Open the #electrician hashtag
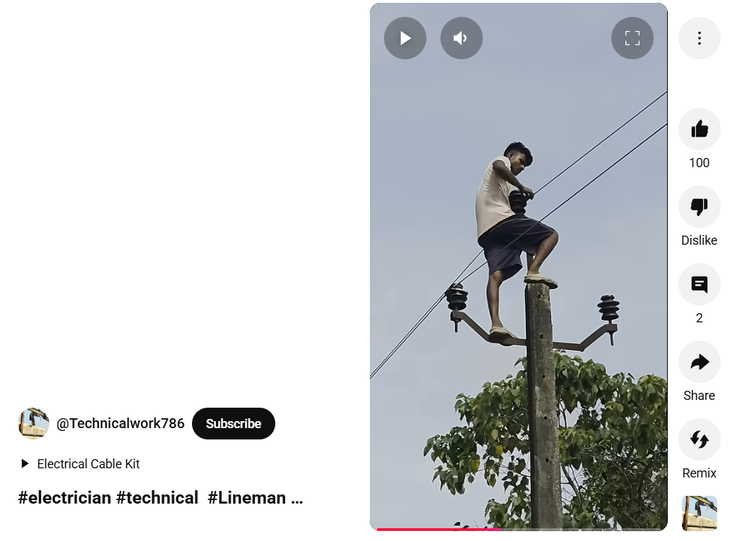Image resolution: width=756 pixels, height=541 pixels. tap(65, 498)
